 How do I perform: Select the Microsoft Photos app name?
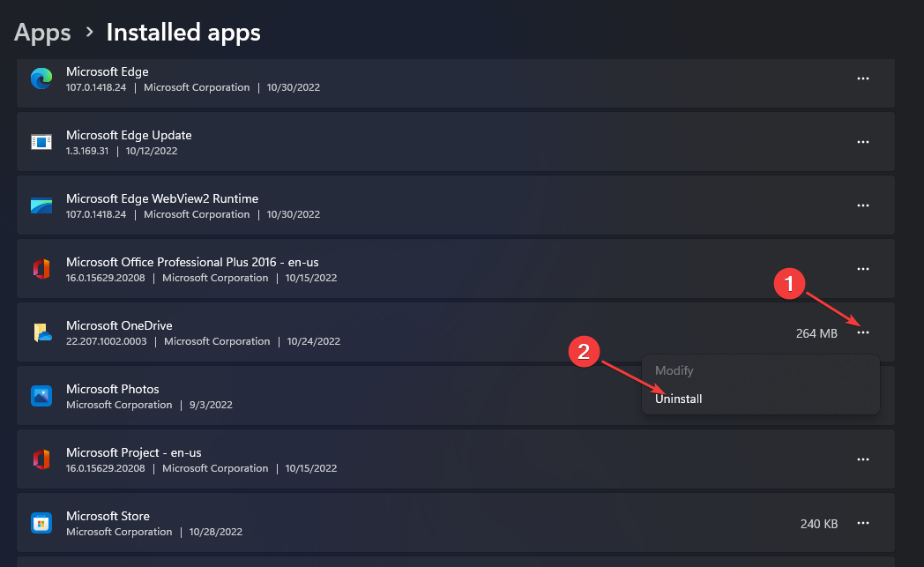113,390
